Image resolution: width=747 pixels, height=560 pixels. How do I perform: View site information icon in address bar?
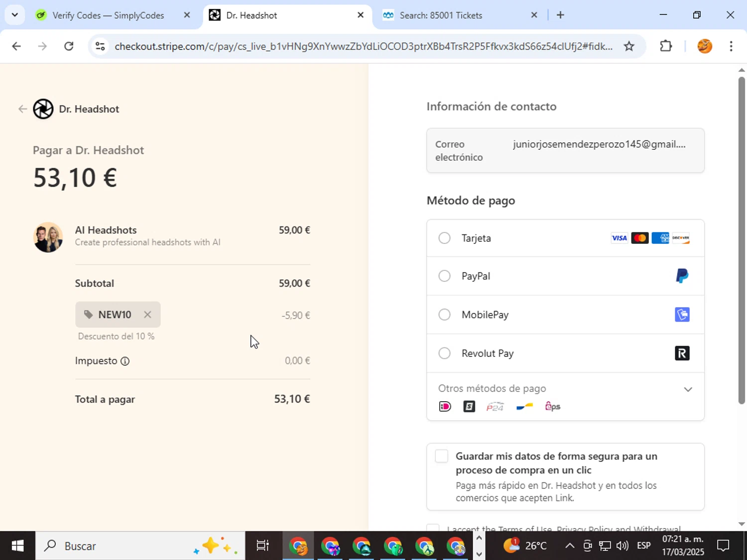100,46
